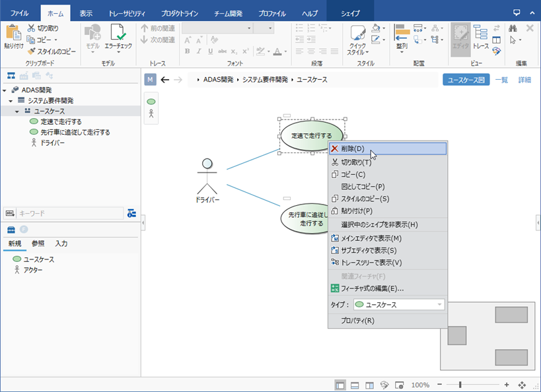The image size is (541, 392).
Task: Toggle the Use Case Diagram (ユースケース図) view
Action: [466, 80]
